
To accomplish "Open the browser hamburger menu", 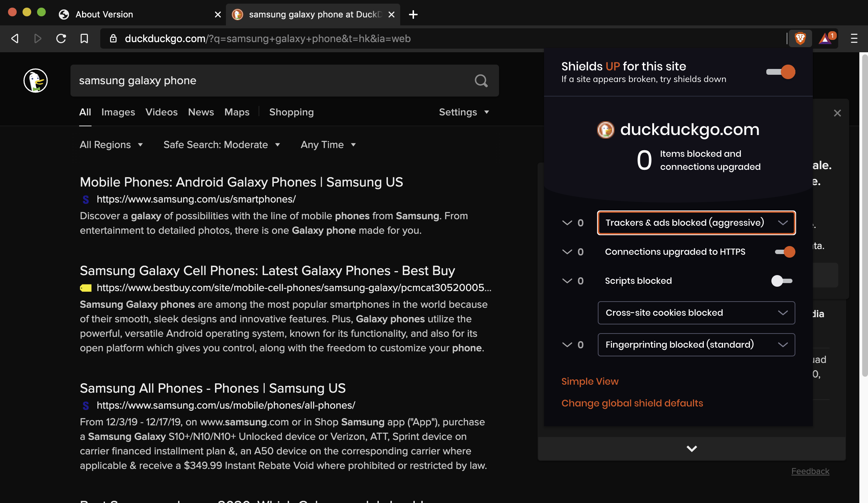I will 854,38.
